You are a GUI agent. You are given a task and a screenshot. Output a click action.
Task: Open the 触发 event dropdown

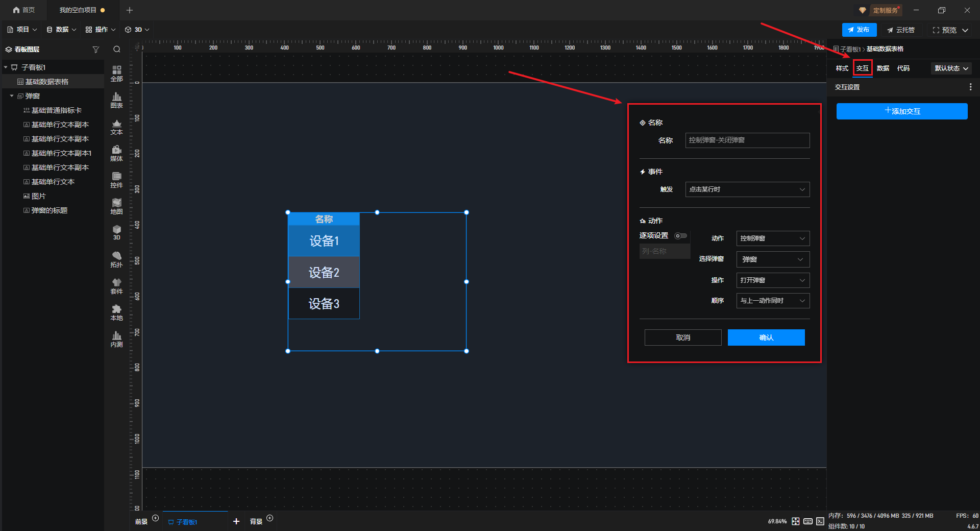pos(747,189)
